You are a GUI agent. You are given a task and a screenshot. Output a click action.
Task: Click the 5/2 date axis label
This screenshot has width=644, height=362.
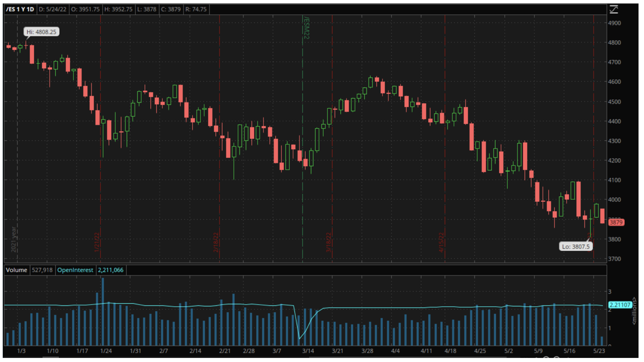coord(508,351)
